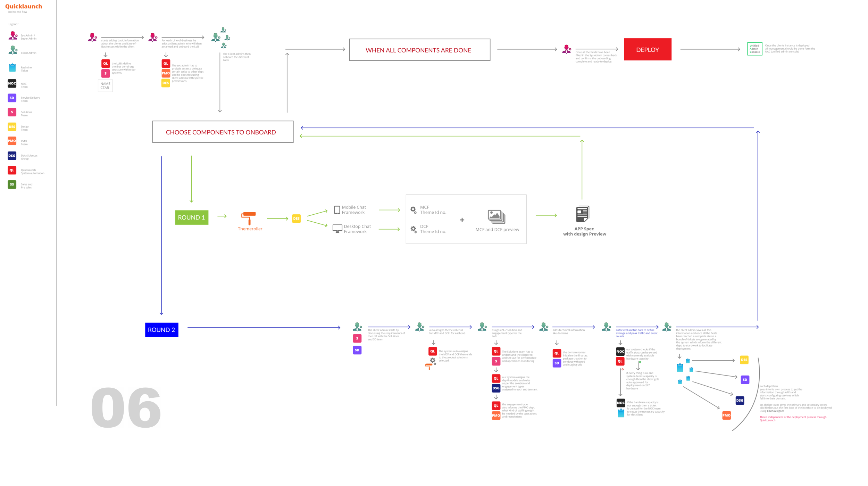Click the Desktop Chat Framework monitor icon

337,229
